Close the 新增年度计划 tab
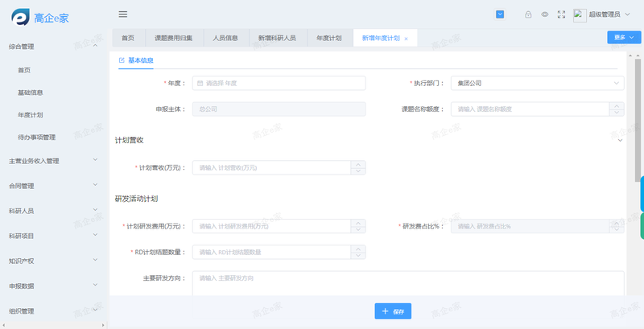 coord(406,39)
